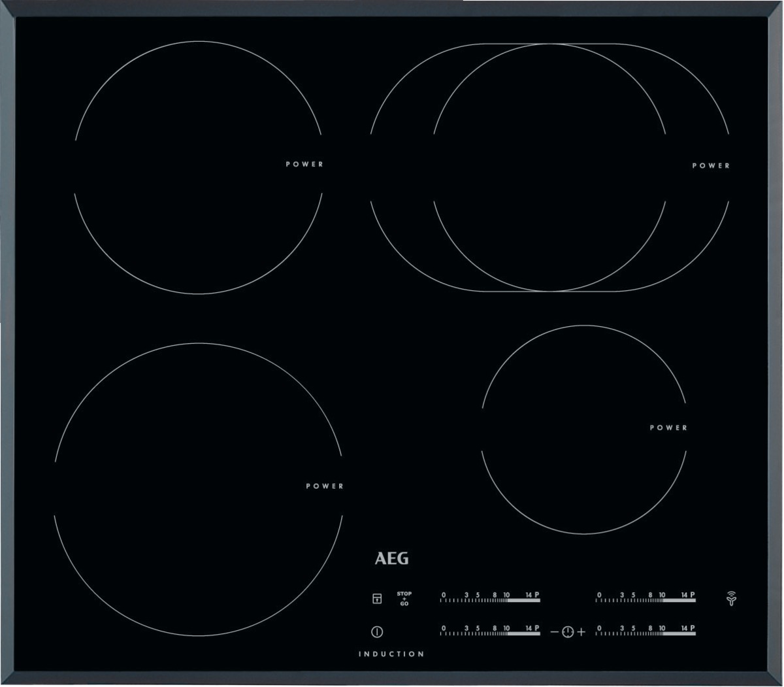784x687 pixels.
Task: Touch the largest round cooking zone
Action: 198,489
